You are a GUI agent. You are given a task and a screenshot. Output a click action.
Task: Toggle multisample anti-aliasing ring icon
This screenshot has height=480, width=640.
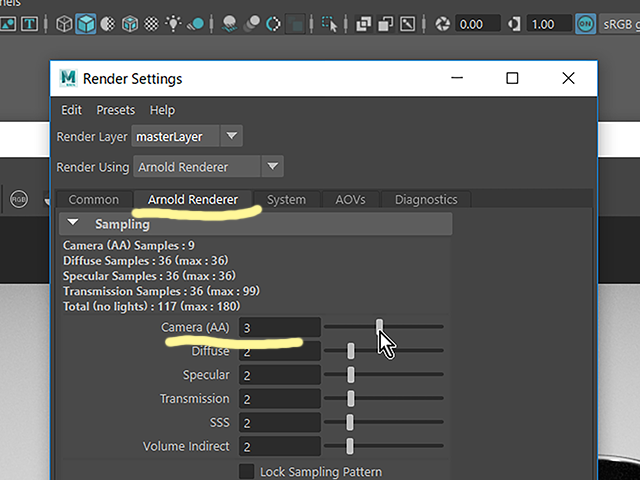pos(273,24)
